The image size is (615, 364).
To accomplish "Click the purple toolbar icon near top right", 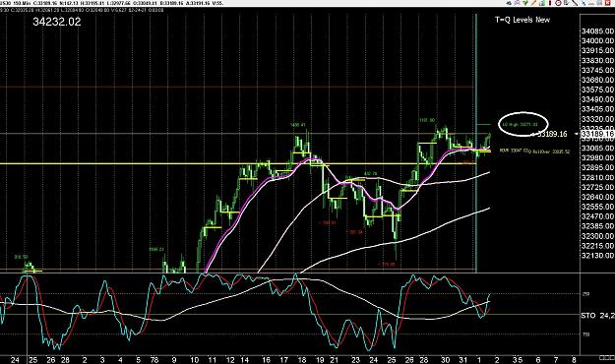I will (x=517, y=3).
